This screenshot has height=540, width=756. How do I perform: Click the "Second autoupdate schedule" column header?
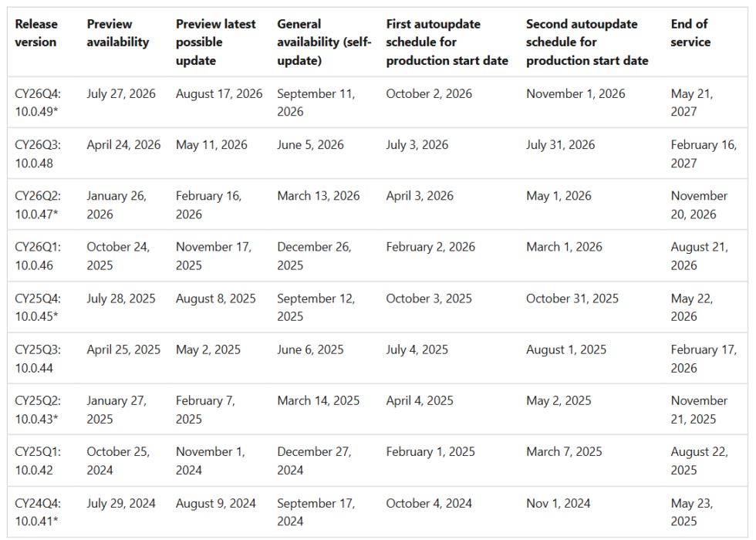pyautogui.click(x=587, y=42)
